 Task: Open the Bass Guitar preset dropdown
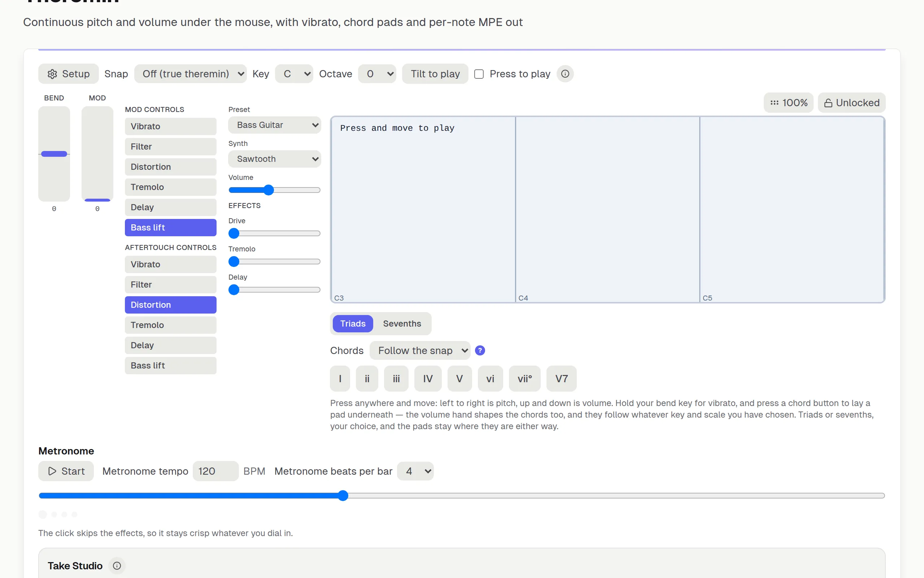(x=275, y=125)
